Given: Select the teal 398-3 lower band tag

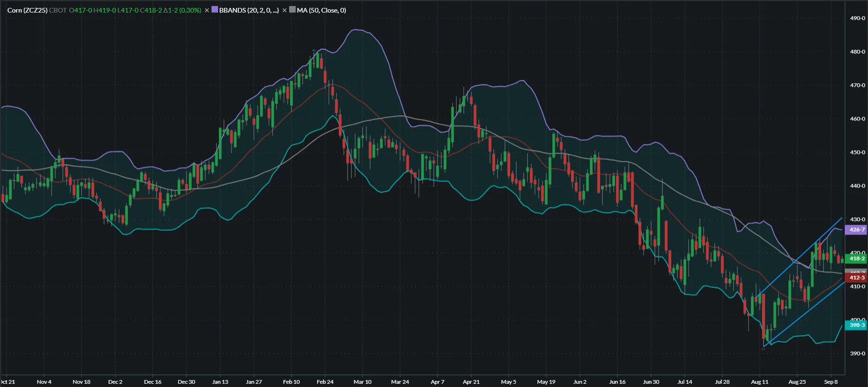Looking at the screenshot, I should pos(856,325).
